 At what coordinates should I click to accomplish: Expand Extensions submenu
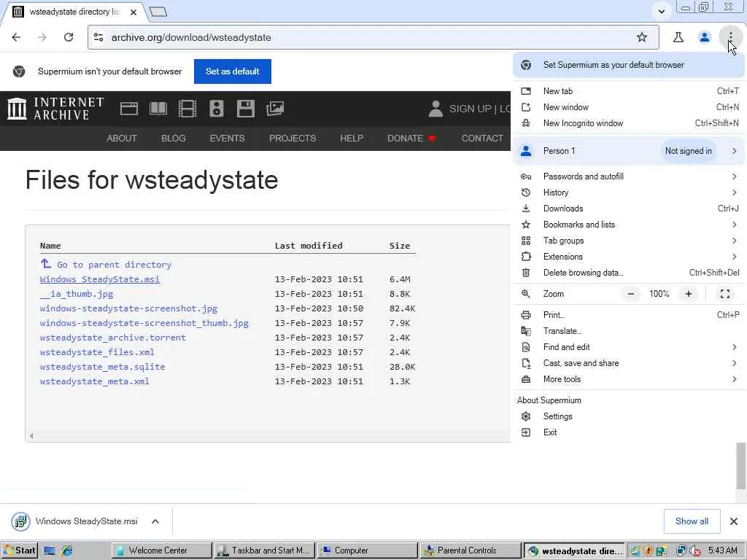[x=629, y=257]
